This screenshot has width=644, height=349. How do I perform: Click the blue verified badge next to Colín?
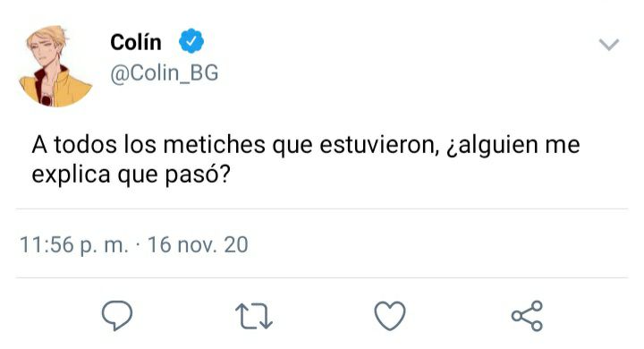191,41
